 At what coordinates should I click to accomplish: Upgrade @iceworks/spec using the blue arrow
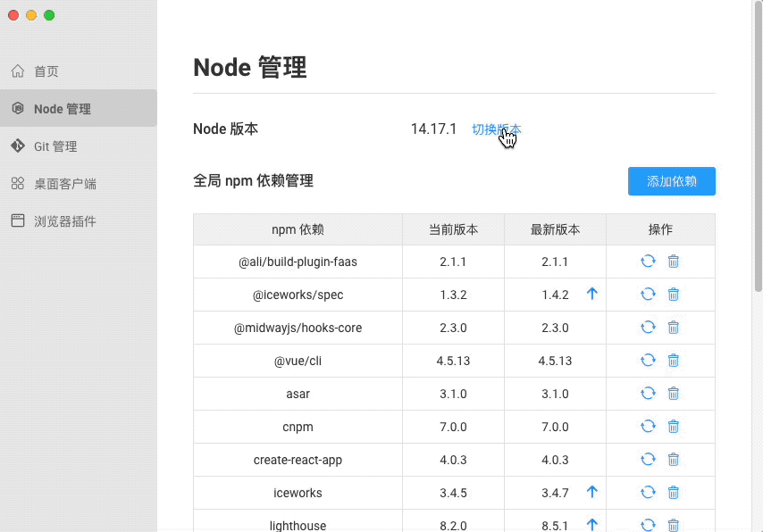tap(591, 294)
